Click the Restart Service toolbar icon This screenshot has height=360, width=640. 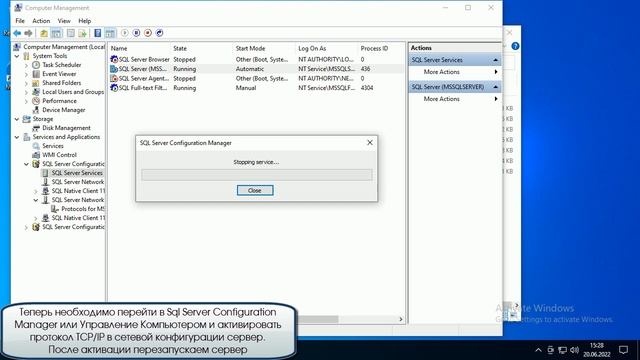(160, 33)
